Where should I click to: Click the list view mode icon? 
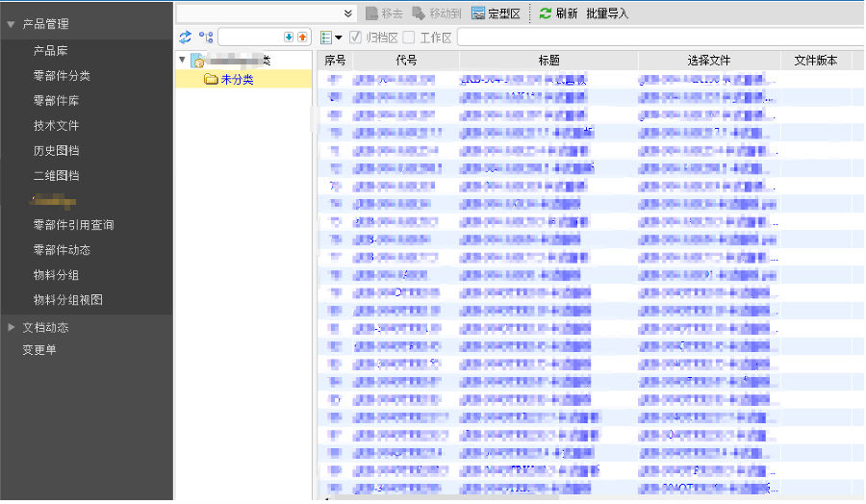click(x=326, y=38)
